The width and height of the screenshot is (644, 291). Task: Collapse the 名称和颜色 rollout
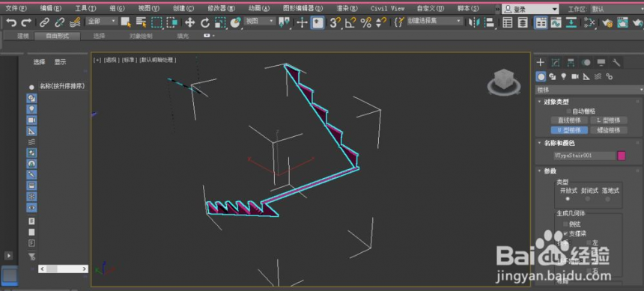[x=559, y=143]
